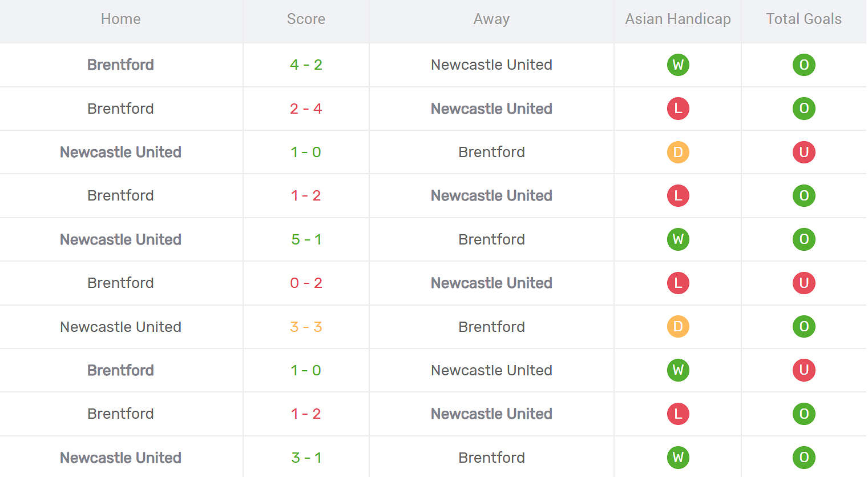The height and width of the screenshot is (477, 868).
Task: Click the red L badge in the 2 - 4 row
Action: (x=678, y=109)
